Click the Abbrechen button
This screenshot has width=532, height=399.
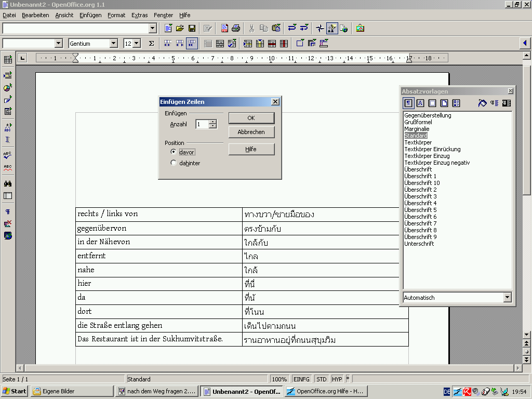(251, 132)
